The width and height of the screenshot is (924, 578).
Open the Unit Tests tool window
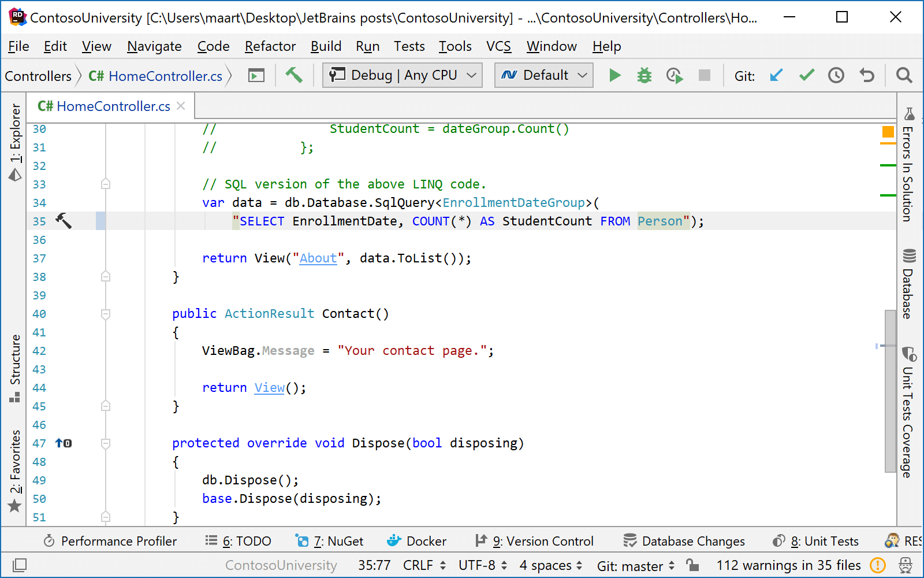coord(816,541)
